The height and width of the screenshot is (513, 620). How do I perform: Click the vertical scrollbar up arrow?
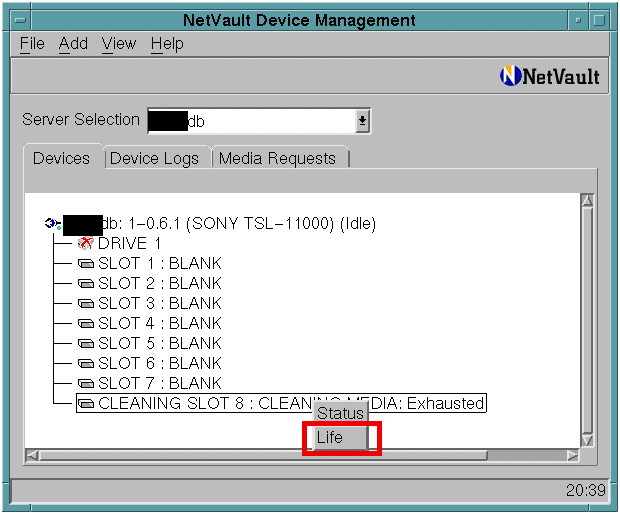click(x=587, y=201)
